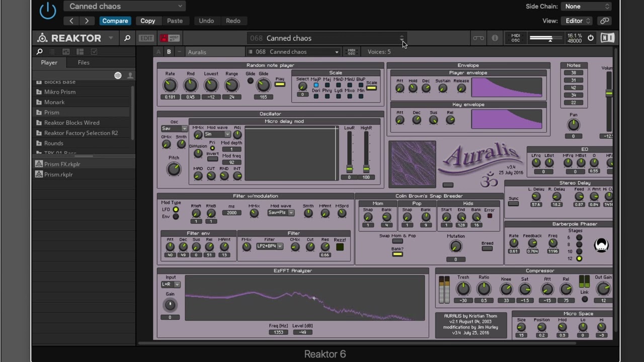This screenshot has width=644, height=362.
Task: Open the Reaktor search magnifier in header
Action: tap(127, 38)
